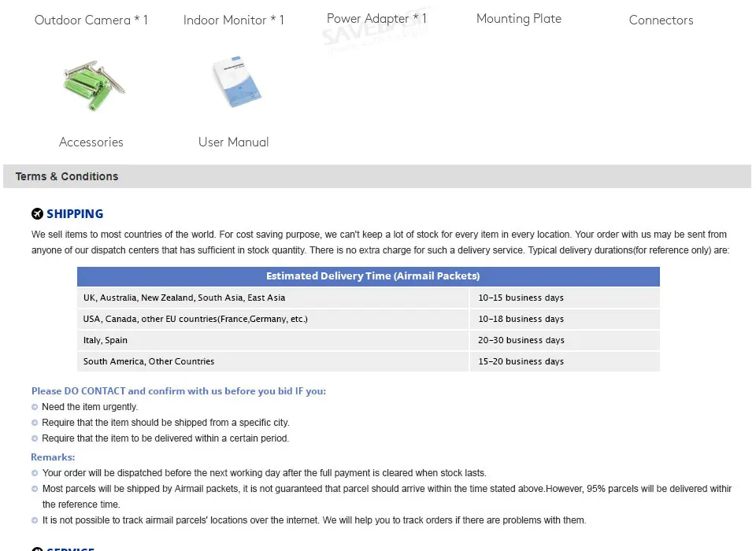This screenshot has height=551, width=756.
Task: Click the bullet before 'delivered within a certain period'
Action: (34, 438)
